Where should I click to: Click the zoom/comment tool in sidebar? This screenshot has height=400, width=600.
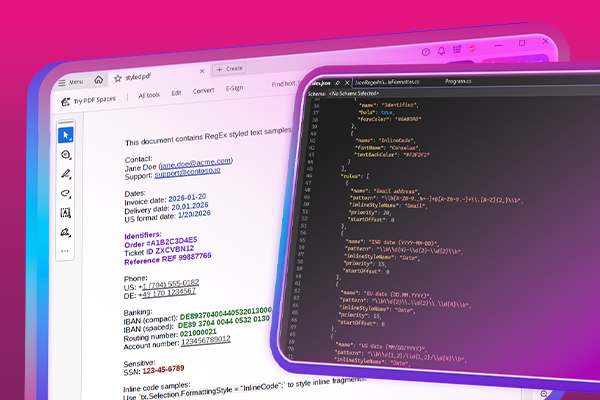click(x=66, y=154)
